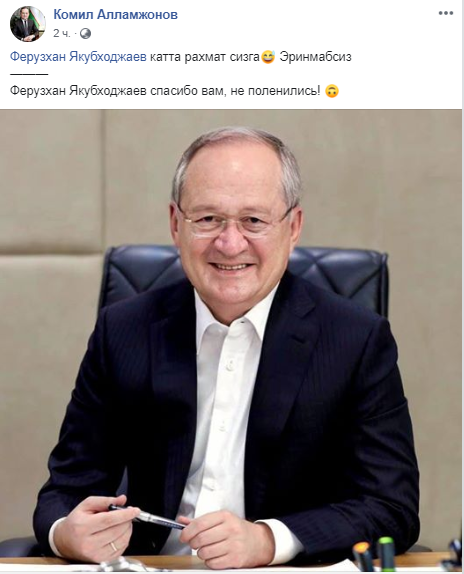
Task: Open the attached photo via the man's glasses
Action: pyautogui.click(x=233, y=224)
